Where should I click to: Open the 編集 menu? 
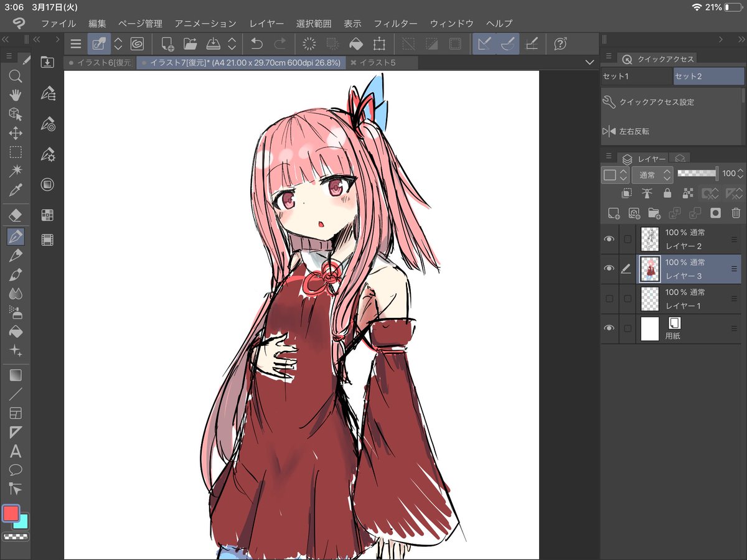click(x=97, y=24)
